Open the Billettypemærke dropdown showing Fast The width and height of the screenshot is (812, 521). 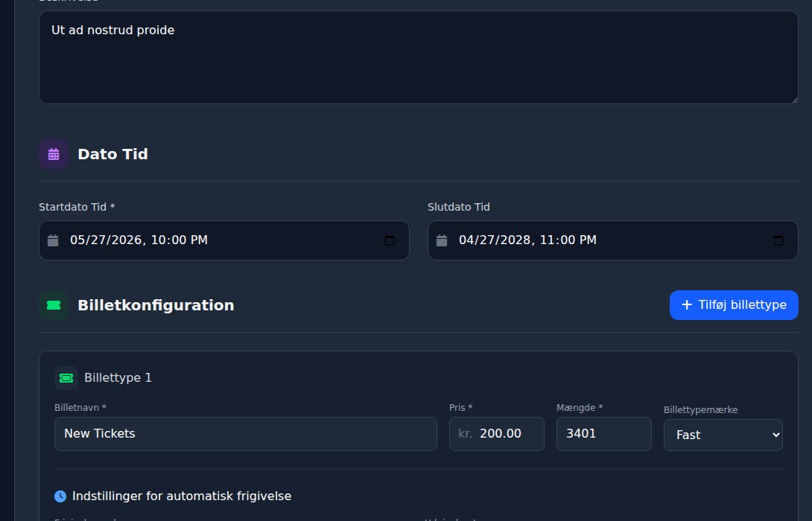tap(723, 435)
